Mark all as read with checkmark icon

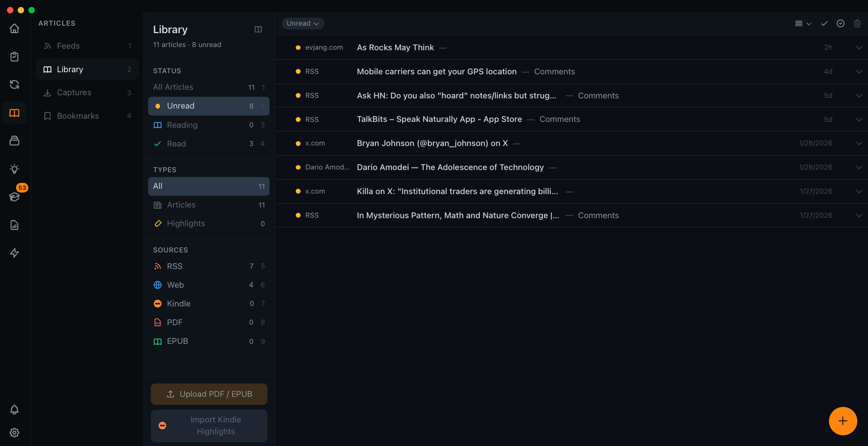pos(824,24)
